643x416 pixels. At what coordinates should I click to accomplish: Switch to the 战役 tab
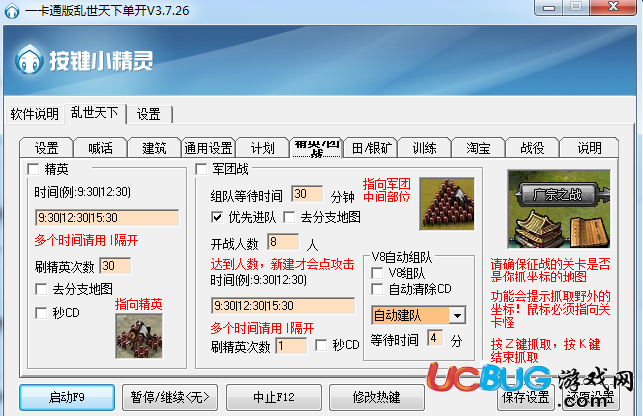pos(532,148)
